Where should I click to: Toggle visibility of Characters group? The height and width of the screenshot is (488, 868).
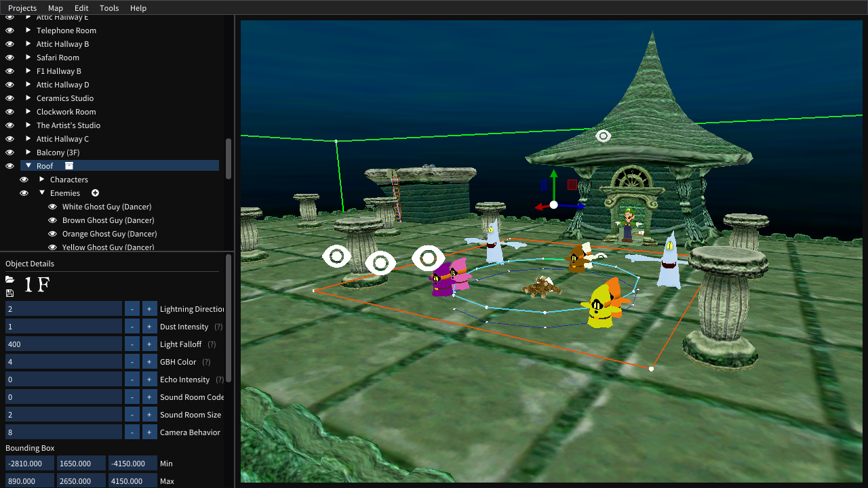(x=24, y=180)
